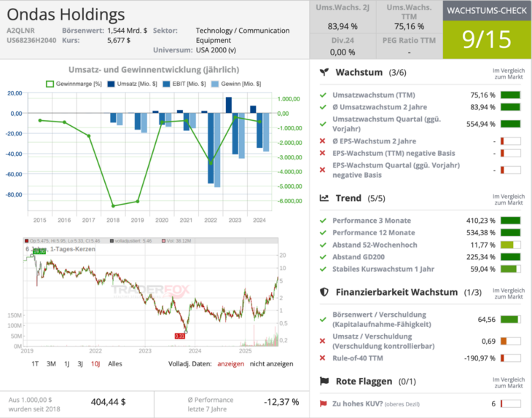Select the 10J chart timeframe
532x418 pixels.
(x=95, y=364)
